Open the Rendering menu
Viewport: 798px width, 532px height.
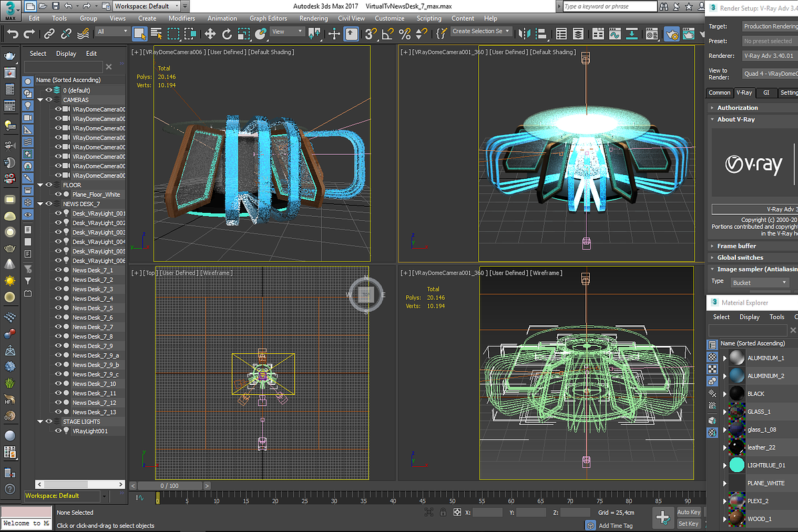(x=313, y=19)
